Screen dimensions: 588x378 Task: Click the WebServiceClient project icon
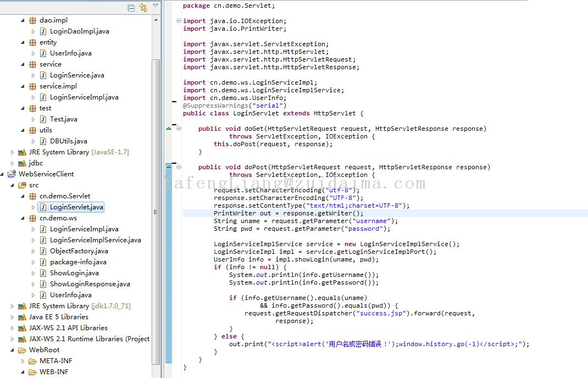pos(12,174)
